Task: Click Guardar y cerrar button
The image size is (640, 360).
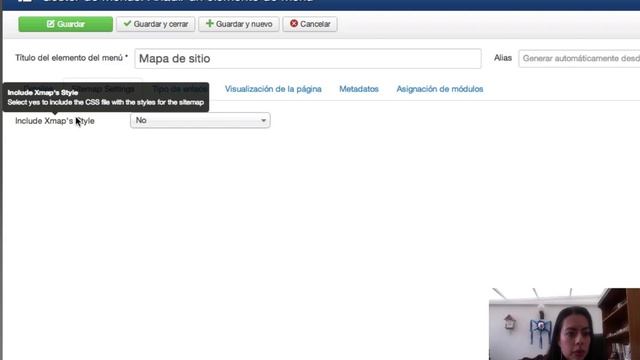Action: tap(156, 24)
